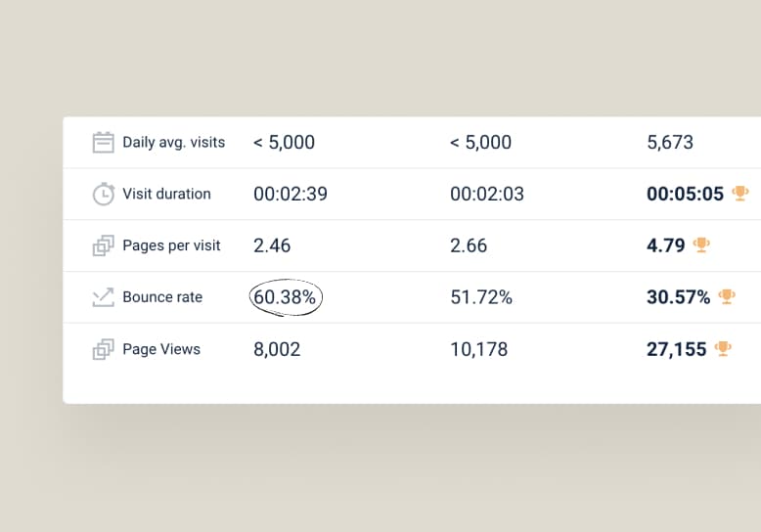Click the trophy icon next to 4.79
The height and width of the screenshot is (532, 761).
pos(701,245)
